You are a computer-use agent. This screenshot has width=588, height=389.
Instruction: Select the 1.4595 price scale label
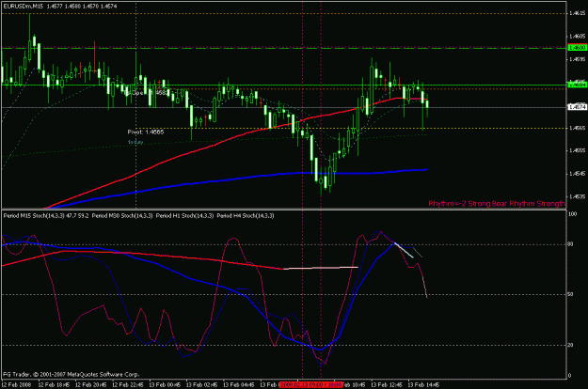pyautogui.click(x=578, y=59)
